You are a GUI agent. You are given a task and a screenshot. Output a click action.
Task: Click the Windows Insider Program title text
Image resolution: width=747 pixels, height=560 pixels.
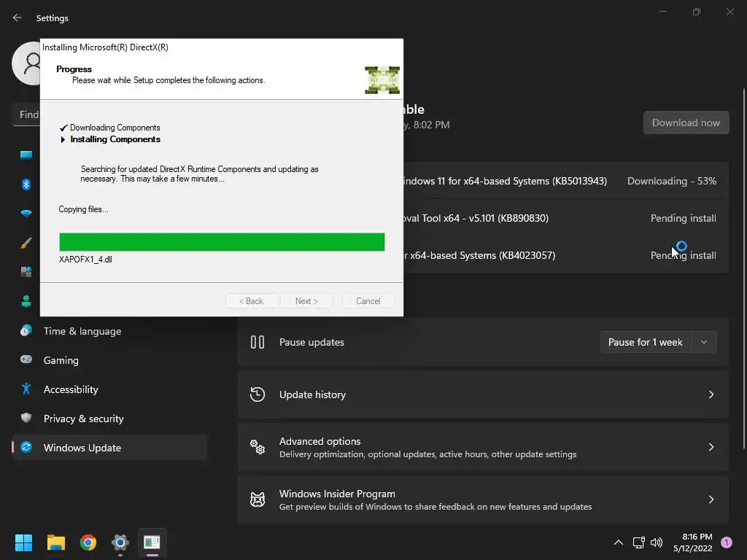337,494
